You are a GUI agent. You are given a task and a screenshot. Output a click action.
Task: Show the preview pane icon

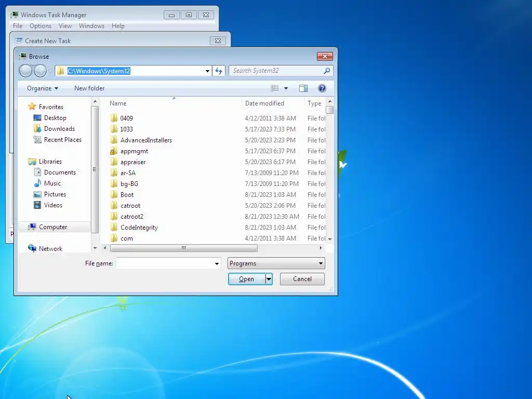[303, 88]
